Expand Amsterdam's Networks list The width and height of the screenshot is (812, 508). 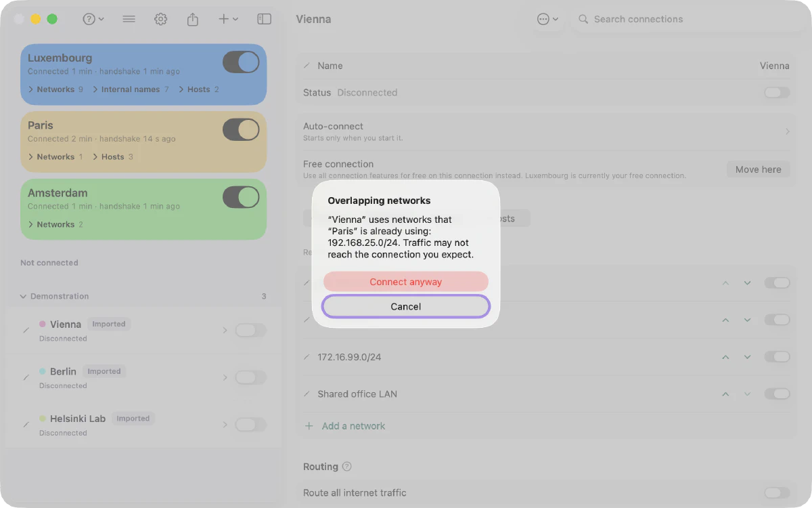pyautogui.click(x=55, y=224)
